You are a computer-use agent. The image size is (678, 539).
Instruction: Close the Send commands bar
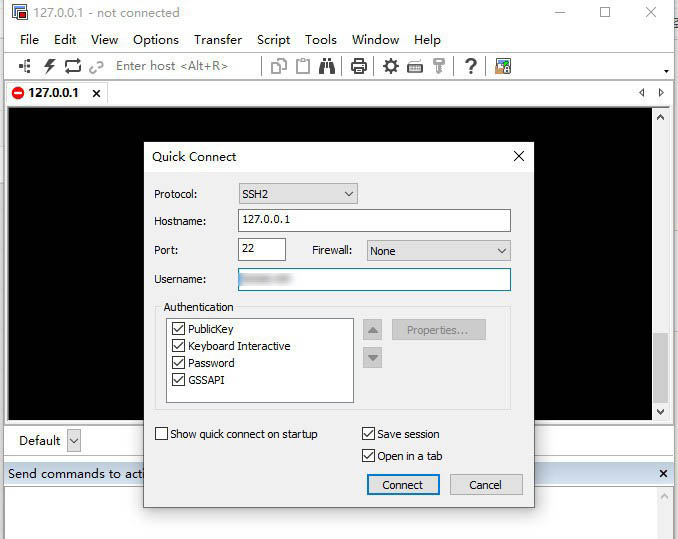(x=663, y=474)
